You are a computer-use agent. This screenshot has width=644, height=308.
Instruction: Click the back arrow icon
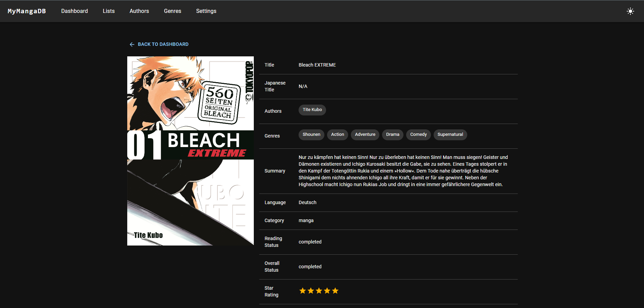[x=132, y=44]
